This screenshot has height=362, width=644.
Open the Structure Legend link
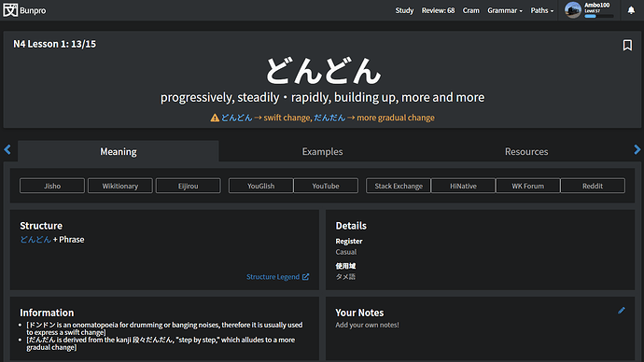click(277, 277)
